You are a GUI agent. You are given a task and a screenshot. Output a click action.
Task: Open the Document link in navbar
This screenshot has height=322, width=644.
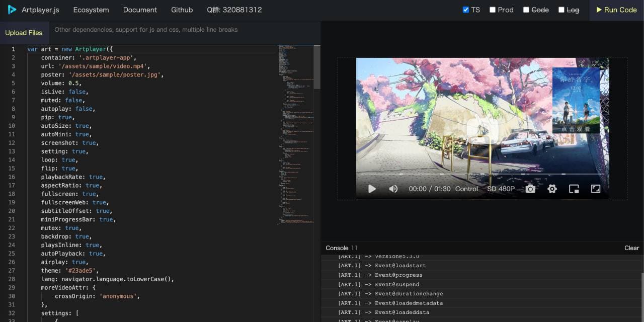140,10
